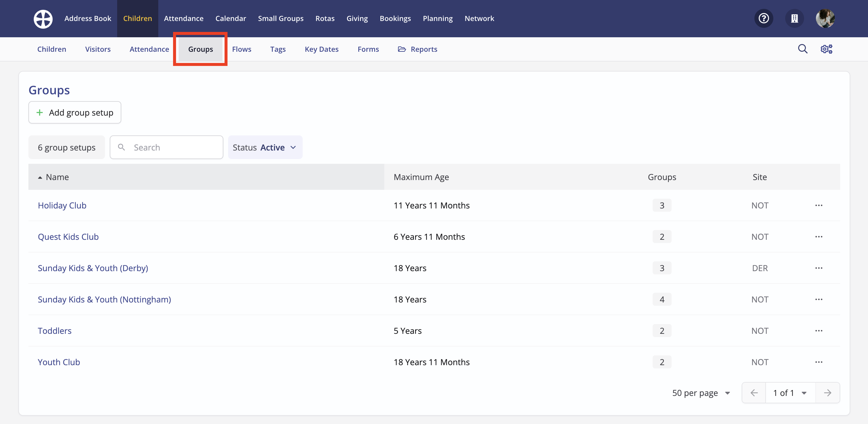Click the Add group setup button

[75, 112]
